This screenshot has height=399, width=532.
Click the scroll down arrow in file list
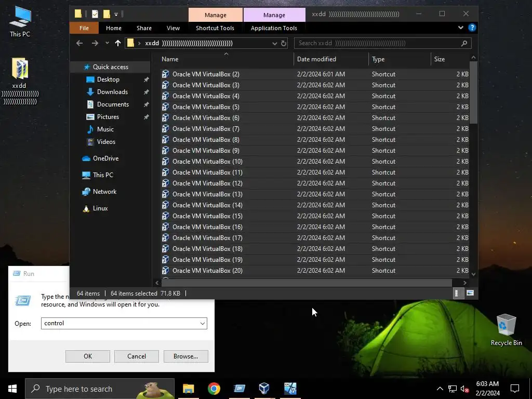(x=474, y=274)
